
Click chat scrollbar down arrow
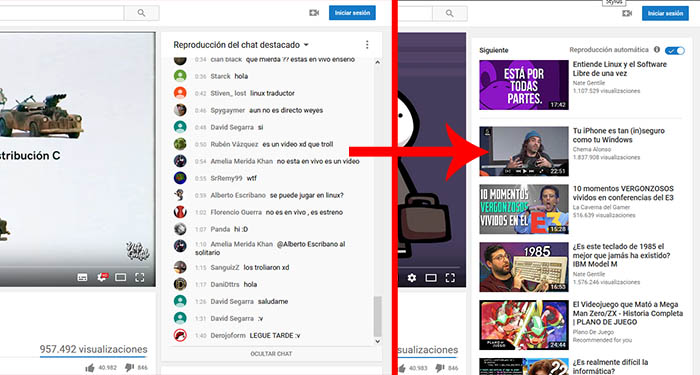pyautogui.click(x=377, y=341)
